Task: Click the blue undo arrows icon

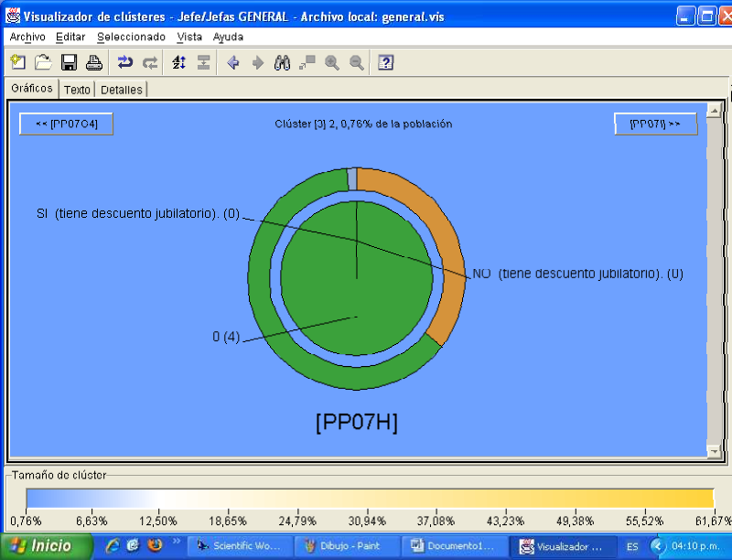Action: 125,62
